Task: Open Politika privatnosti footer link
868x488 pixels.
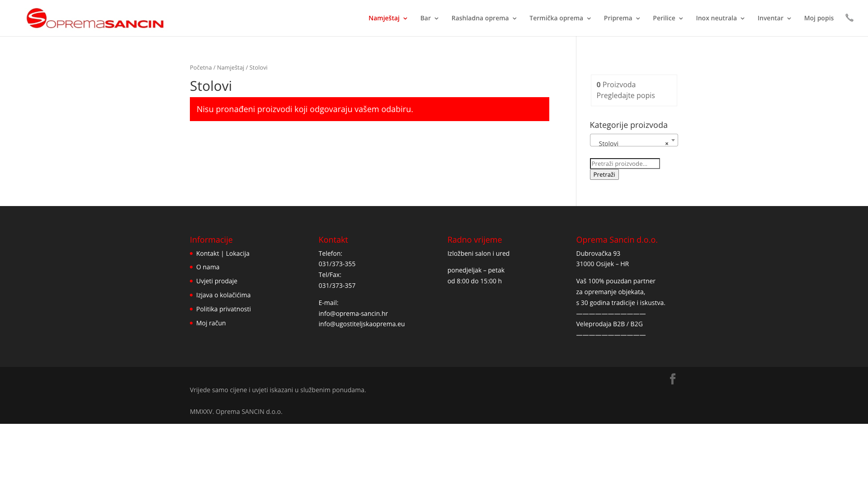Action: tap(223, 309)
